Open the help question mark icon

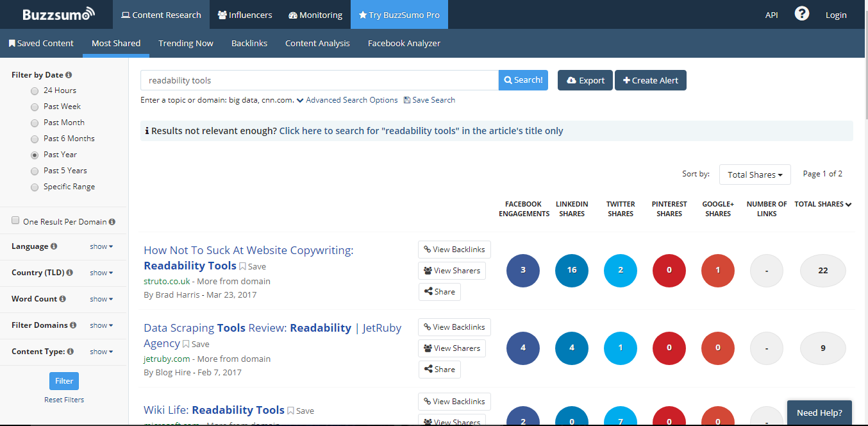pyautogui.click(x=802, y=13)
